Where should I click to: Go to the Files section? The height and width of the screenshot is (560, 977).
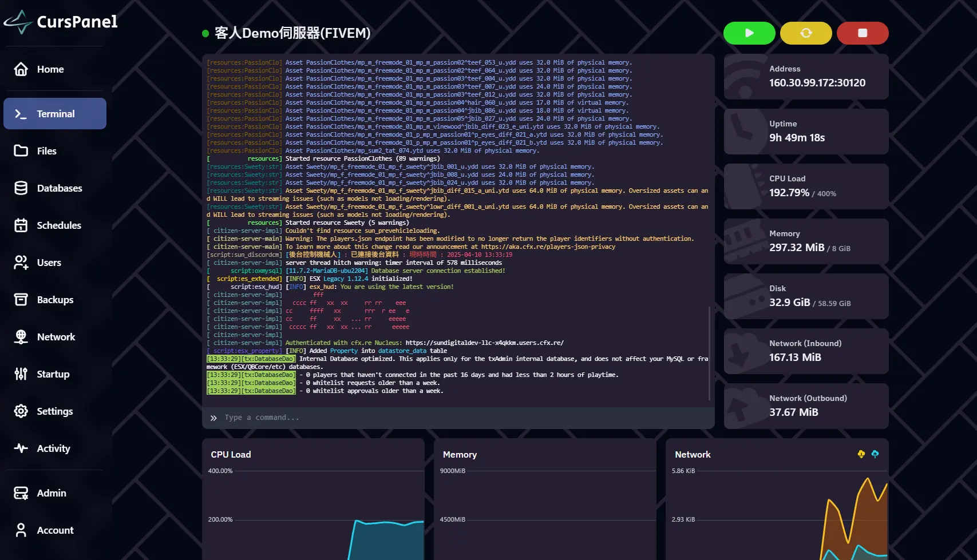55,151
